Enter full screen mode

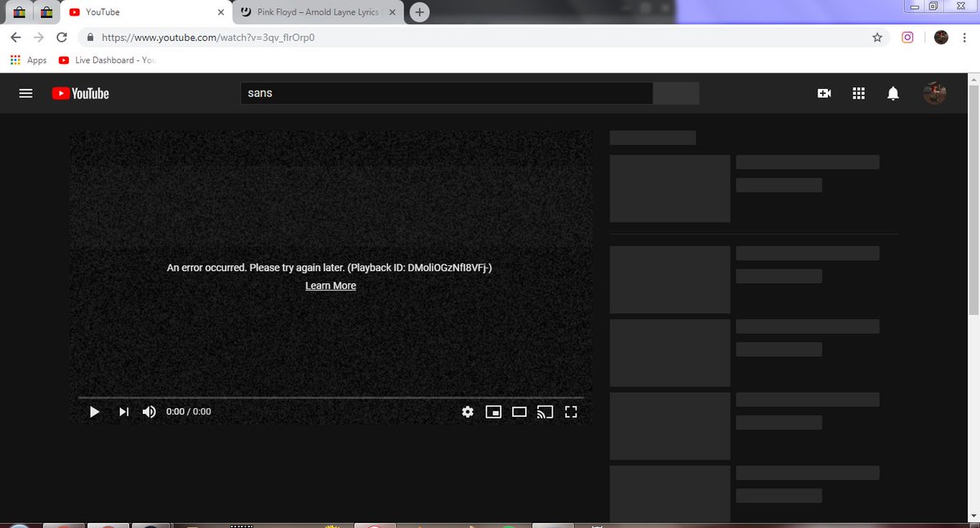click(x=572, y=412)
